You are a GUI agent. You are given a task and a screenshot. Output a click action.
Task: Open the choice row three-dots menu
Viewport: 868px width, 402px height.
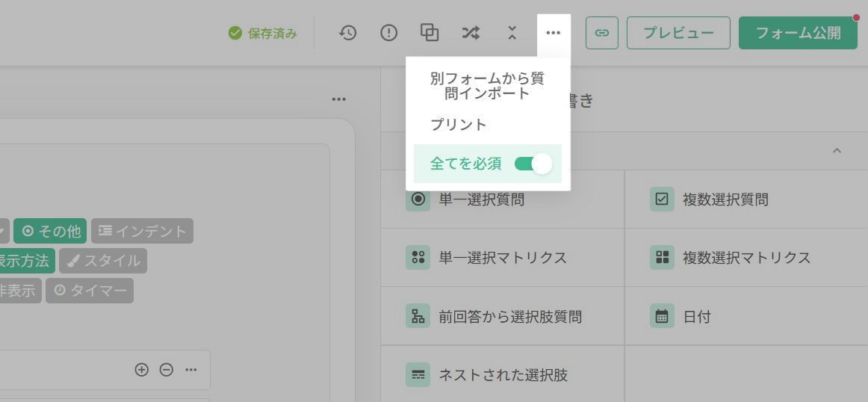click(191, 370)
